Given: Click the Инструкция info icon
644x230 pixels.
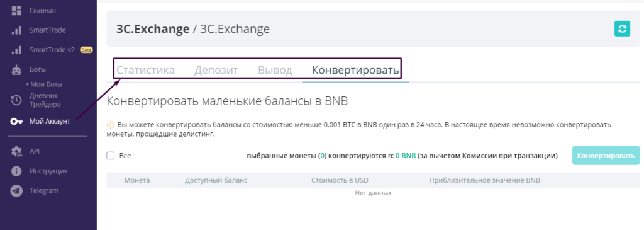Looking at the screenshot, I should (x=16, y=171).
